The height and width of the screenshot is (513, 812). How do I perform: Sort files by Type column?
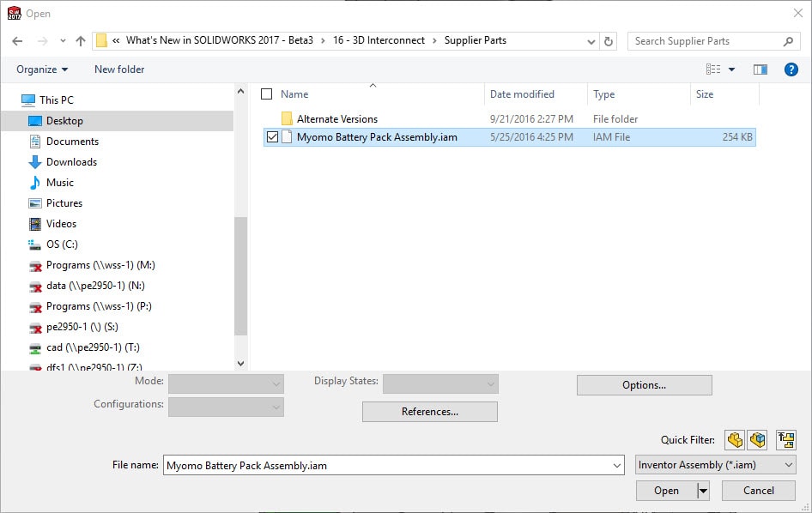coord(603,94)
